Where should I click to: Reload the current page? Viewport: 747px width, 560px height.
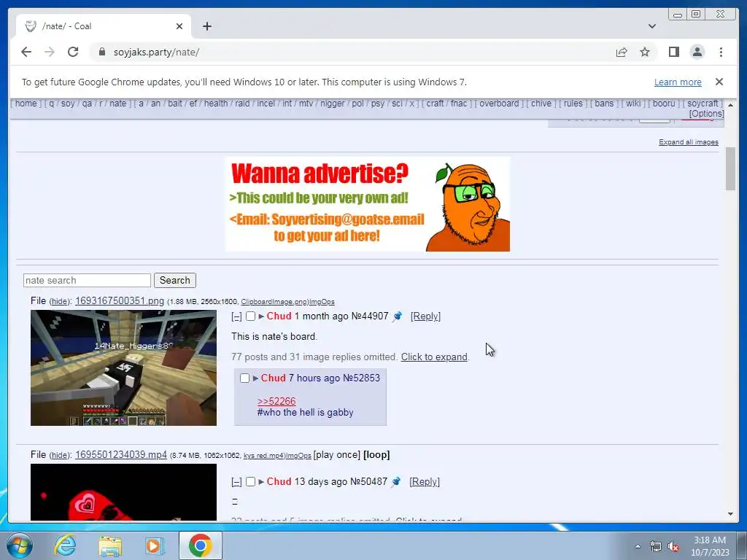[x=73, y=52]
